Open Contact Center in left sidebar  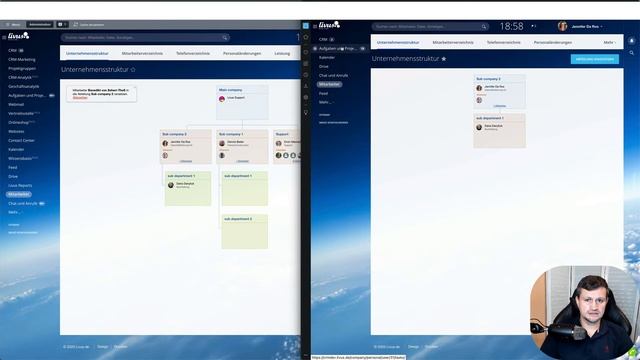(x=21, y=140)
